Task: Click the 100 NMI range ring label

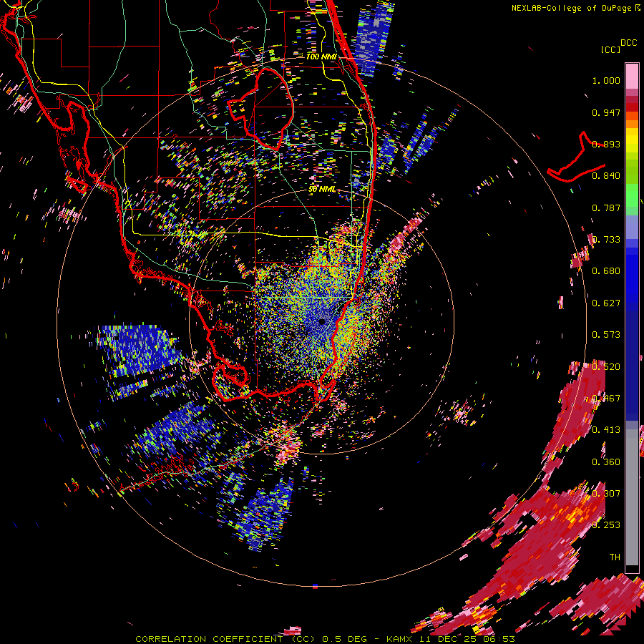Action: 321,57
